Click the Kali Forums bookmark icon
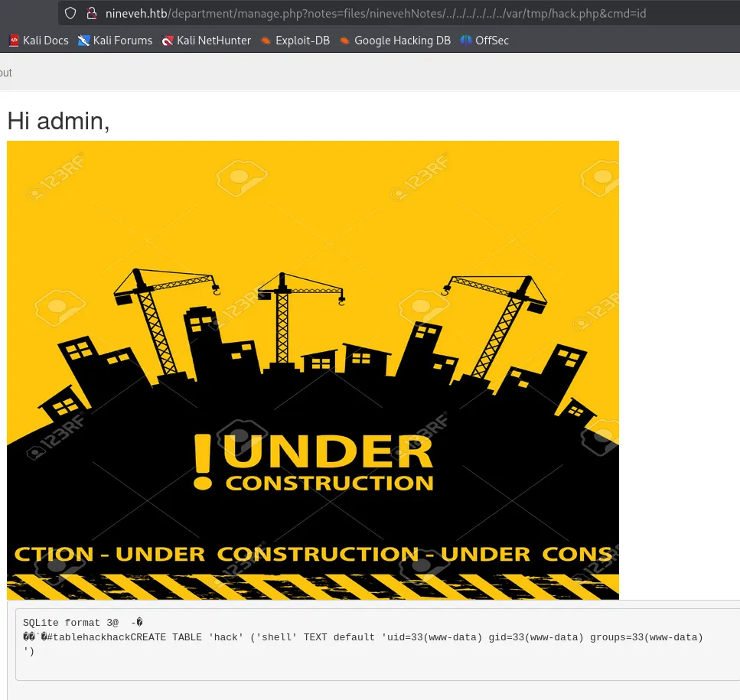The image size is (740, 700). 84,41
